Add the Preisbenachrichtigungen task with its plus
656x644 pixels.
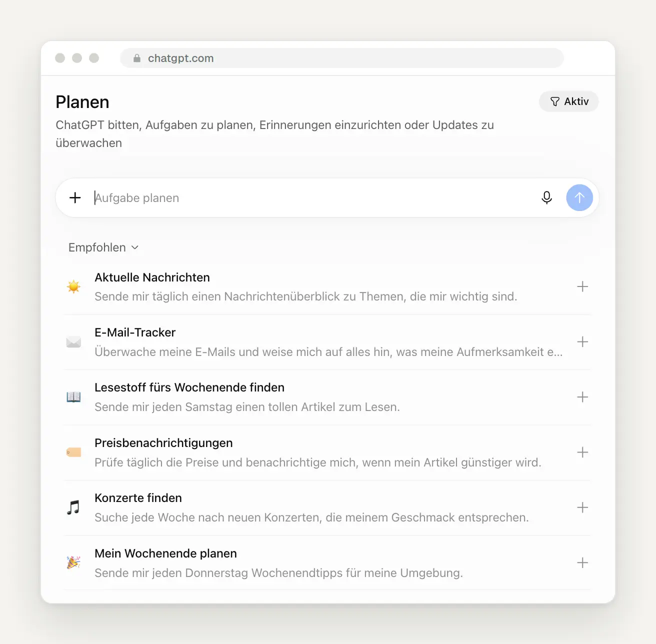(582, 452)
